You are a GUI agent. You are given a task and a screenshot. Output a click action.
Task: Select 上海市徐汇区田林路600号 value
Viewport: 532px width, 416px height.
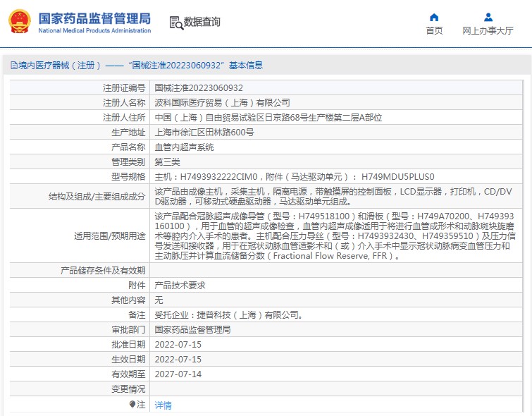[204, 132]
